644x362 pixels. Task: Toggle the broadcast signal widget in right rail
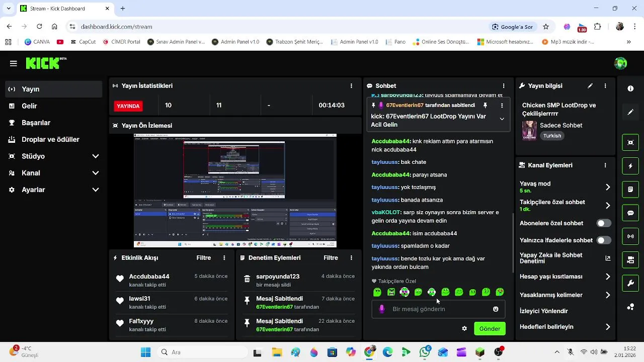coord(630,236)
